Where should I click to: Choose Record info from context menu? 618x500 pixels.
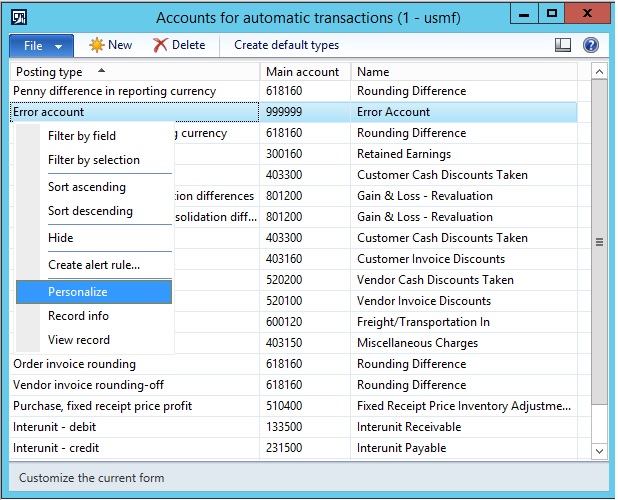point(78,316)
